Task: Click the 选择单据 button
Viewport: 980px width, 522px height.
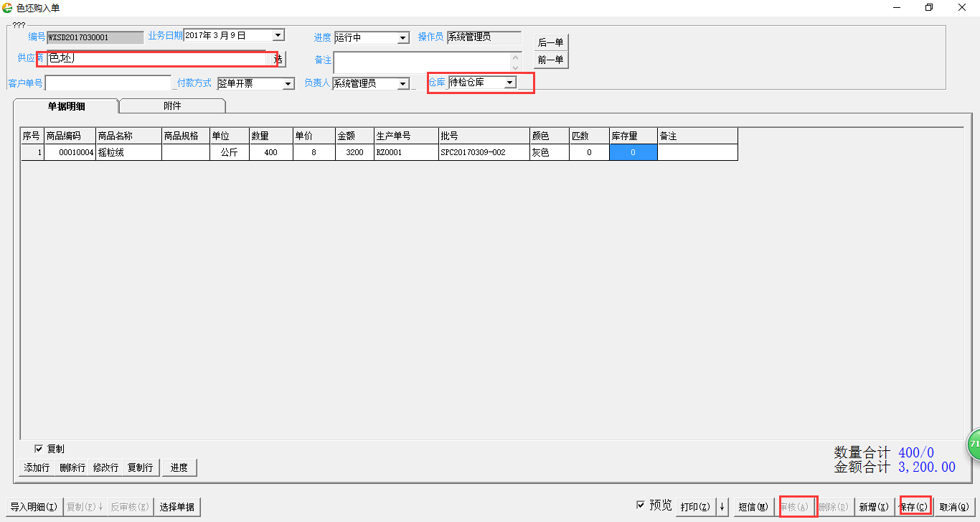Action: pyautogui.click(x=176, y=507)
